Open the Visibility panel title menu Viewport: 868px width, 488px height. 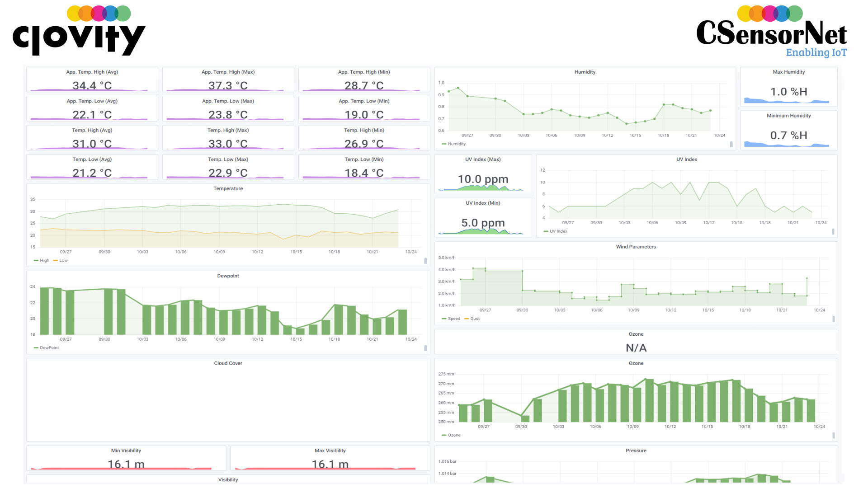tap(228, 479)
